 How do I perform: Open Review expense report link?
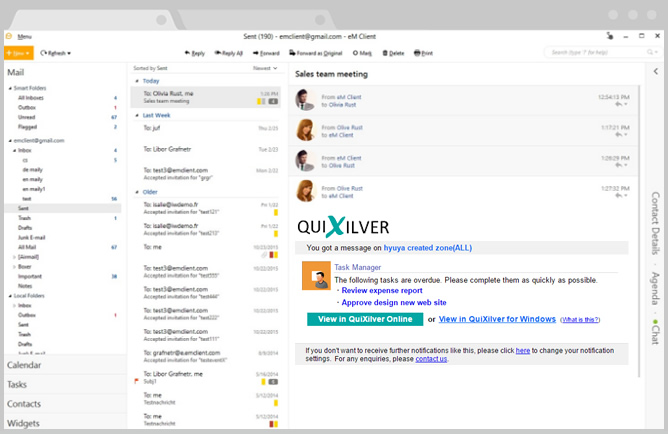[x=382, y=290]
